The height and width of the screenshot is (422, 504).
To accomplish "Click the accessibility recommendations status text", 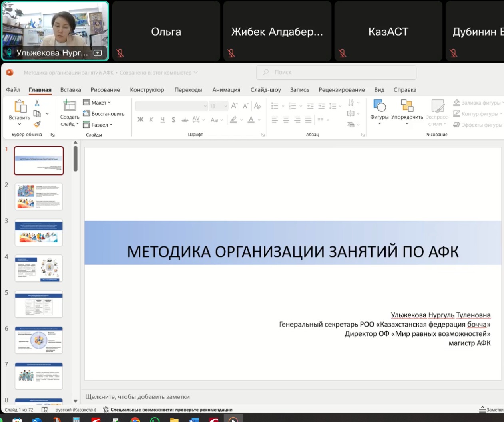I will [x=171, y=410].
